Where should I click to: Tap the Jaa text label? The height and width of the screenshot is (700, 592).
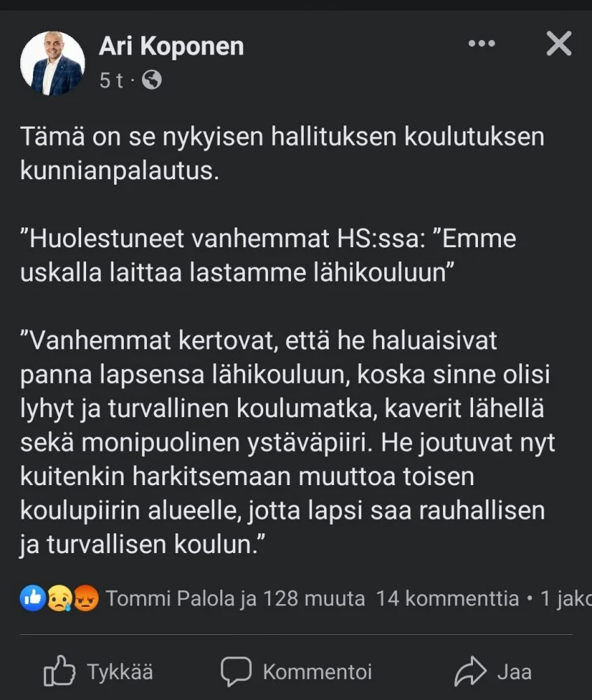(x=514, y=673)
